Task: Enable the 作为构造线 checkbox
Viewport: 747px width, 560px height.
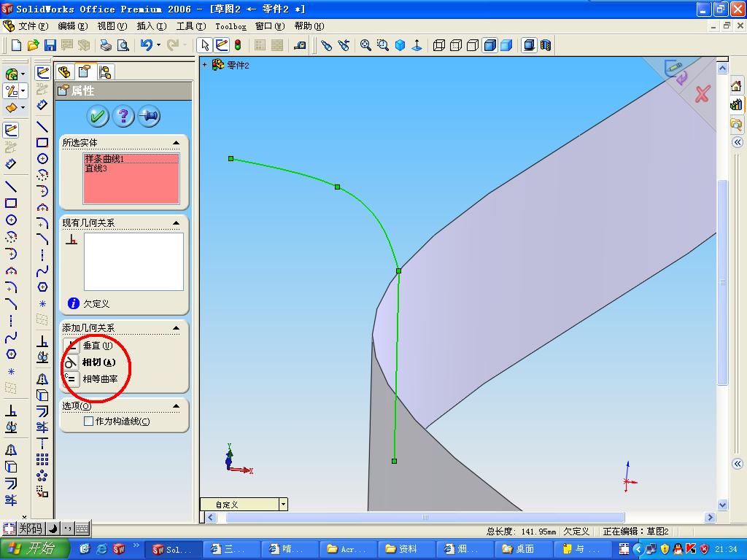Action: point(88,421)
